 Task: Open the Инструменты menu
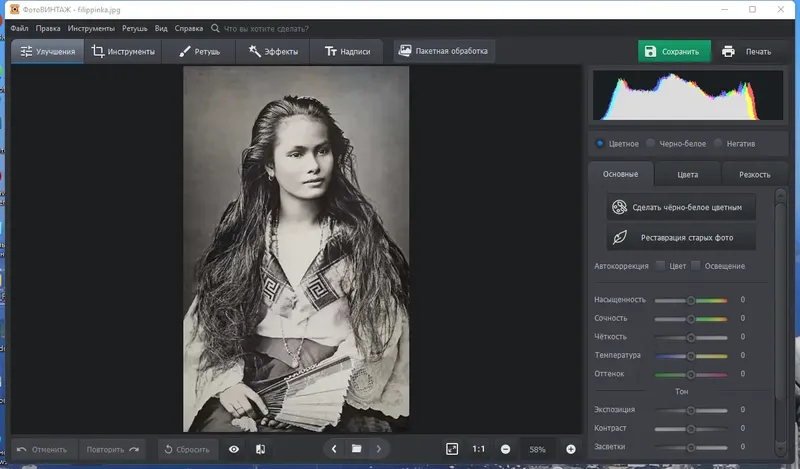90,29
